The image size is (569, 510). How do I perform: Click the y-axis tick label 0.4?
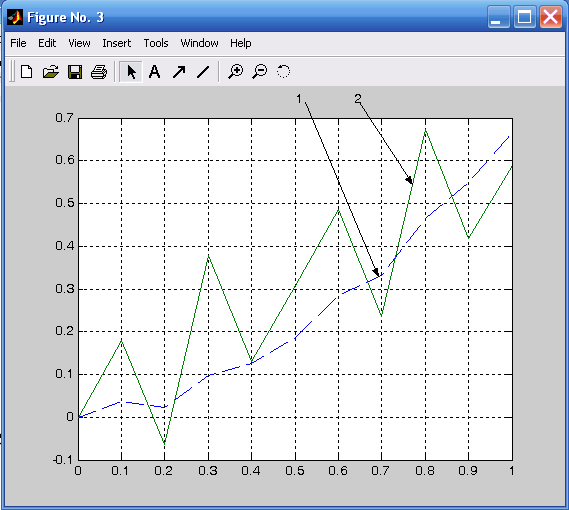[64, 246]
